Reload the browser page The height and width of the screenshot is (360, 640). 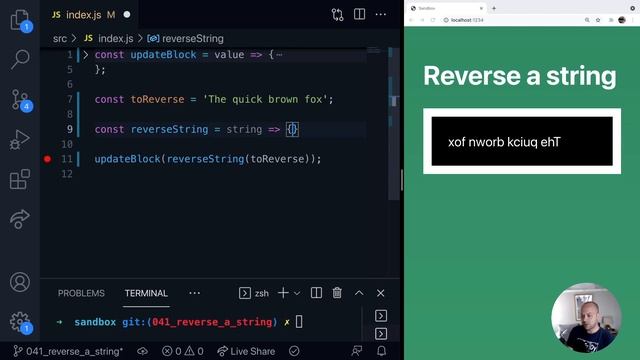click(x=433, y=20)
